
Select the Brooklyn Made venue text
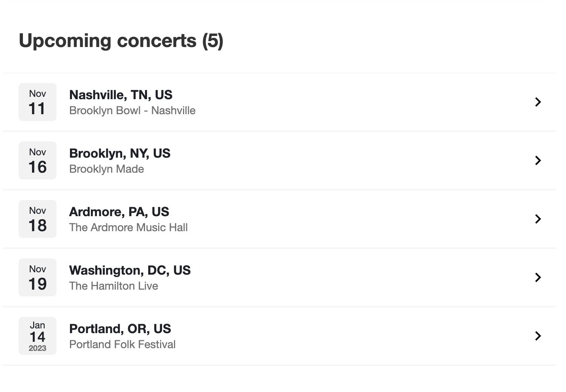[106, 169]
